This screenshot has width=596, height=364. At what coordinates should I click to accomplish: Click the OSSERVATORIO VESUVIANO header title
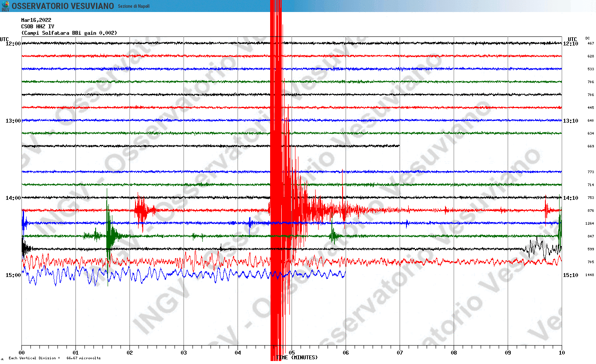tap(63, 6)
